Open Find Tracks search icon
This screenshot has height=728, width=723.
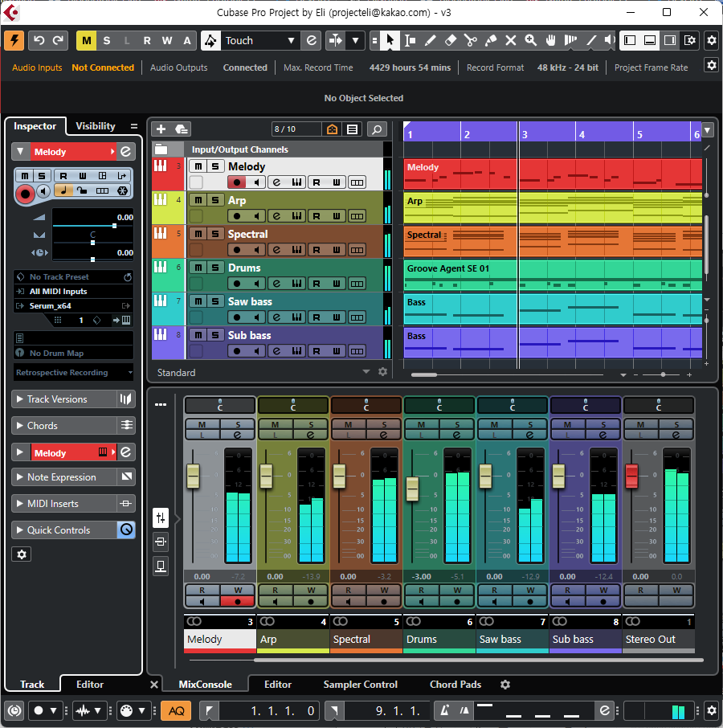[x=377, y=129]
